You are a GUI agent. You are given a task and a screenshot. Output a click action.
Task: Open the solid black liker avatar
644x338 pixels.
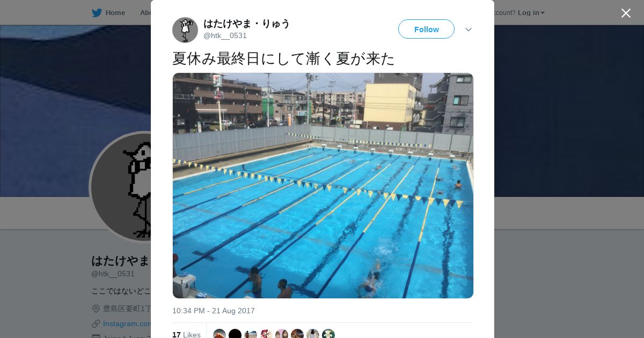pyautogui.click(x=235, y=334)
